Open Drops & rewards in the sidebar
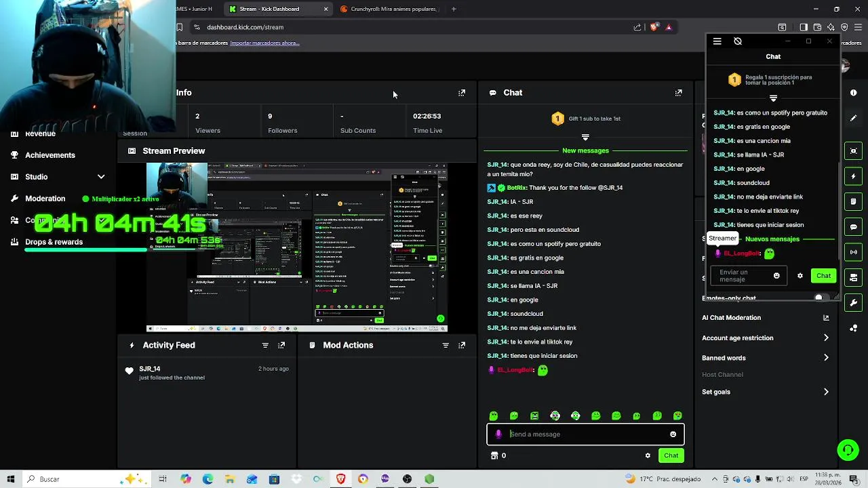 point(54,242)
